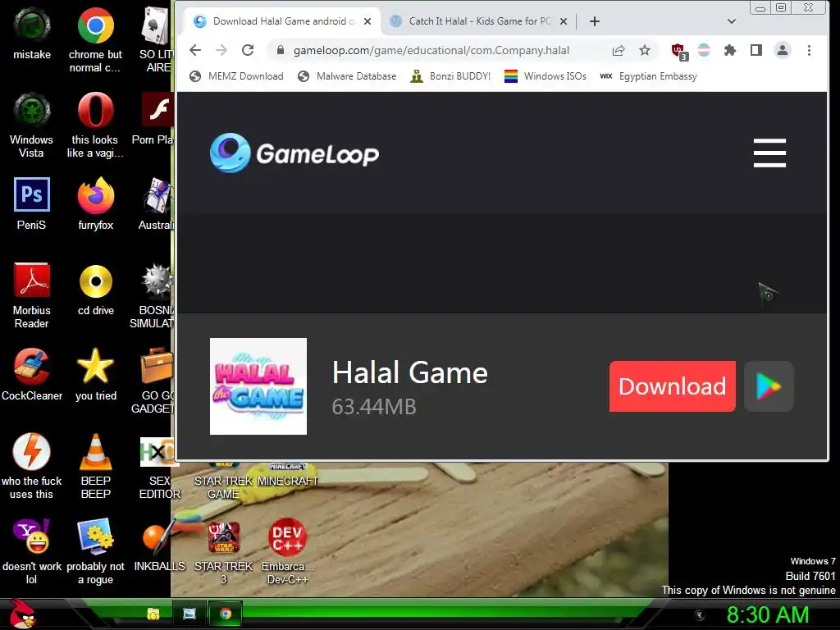Select the 'who the fuck uses this' icon
Image resolution: width=840 pixels, height=630 pixels.
click(32, 466)
